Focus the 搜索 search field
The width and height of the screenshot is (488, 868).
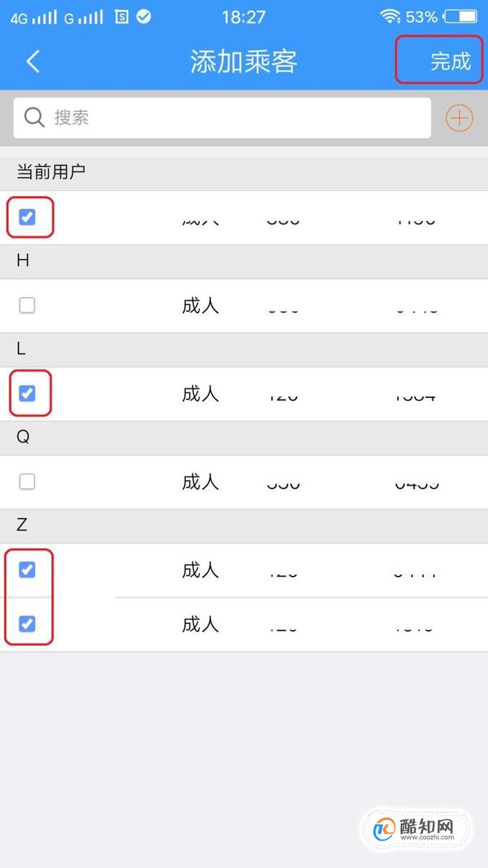(x=222, y=118)
